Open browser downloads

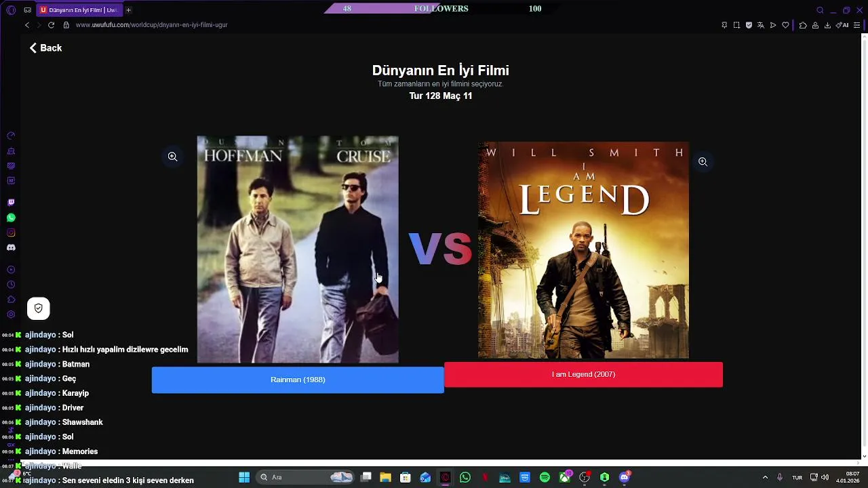click(828, 25)
